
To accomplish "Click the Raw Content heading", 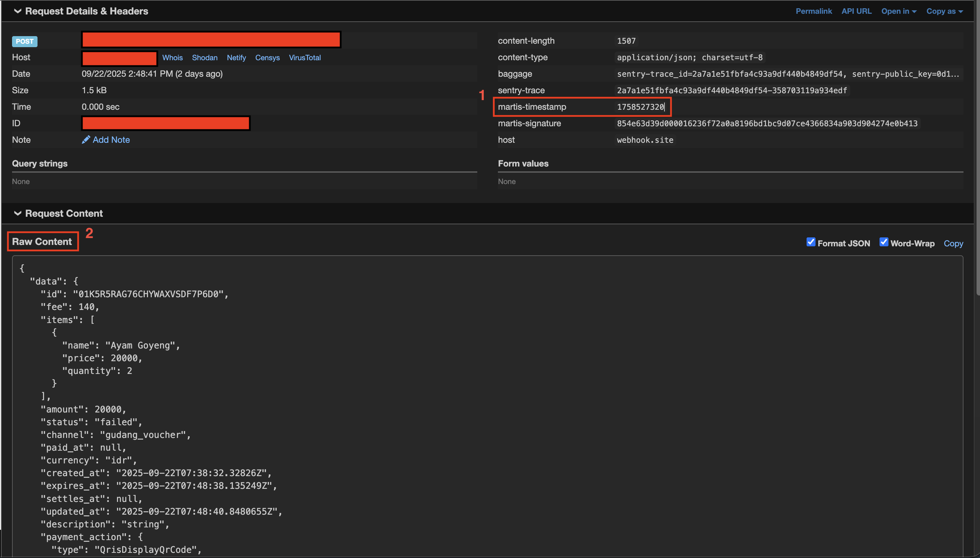I will (x=42, y=242).
